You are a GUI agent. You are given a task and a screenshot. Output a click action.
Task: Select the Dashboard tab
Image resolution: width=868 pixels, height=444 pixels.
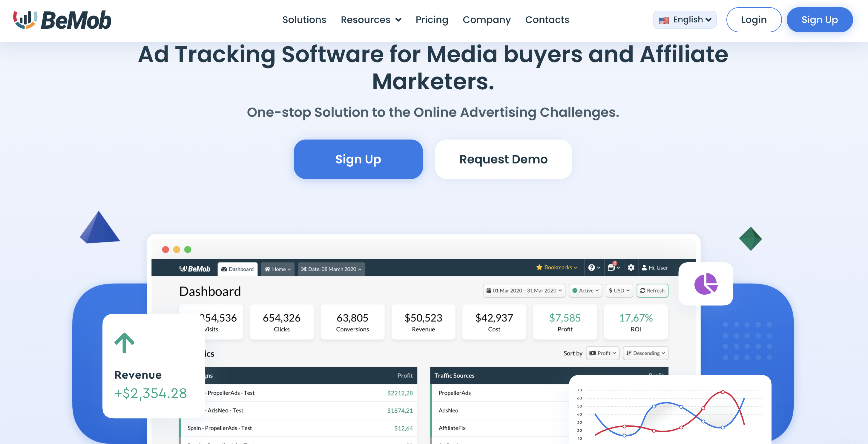[237, 269]
